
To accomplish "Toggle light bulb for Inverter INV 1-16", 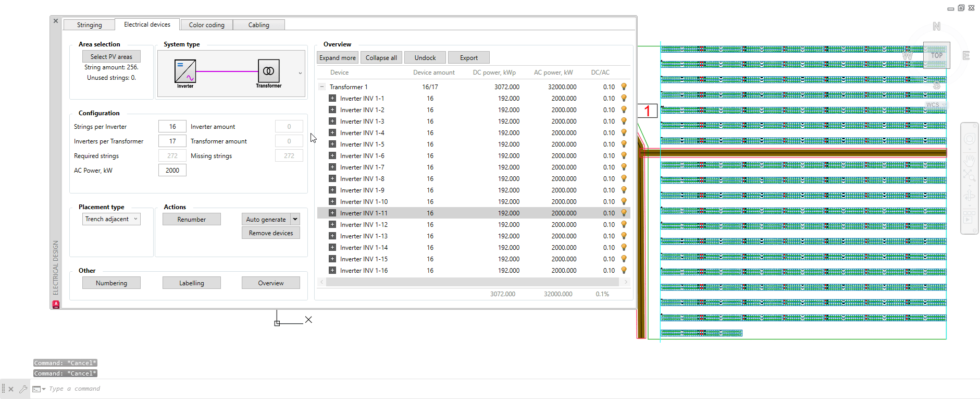I will (x=624, y=270).
